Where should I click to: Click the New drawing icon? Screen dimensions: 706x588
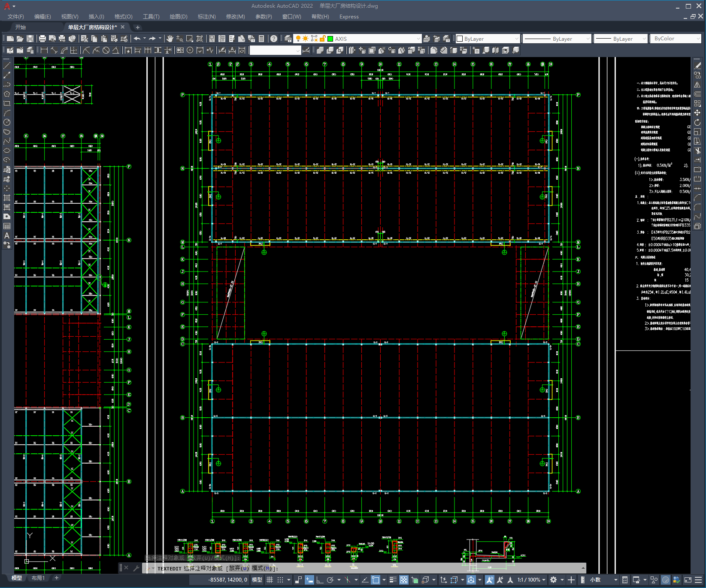coord(10,39)
